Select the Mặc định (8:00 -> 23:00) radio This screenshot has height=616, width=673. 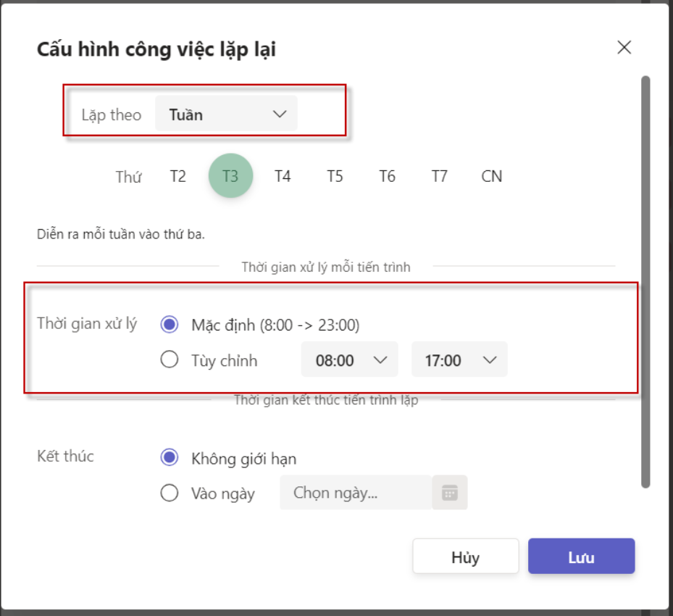[x=170, y=325]
